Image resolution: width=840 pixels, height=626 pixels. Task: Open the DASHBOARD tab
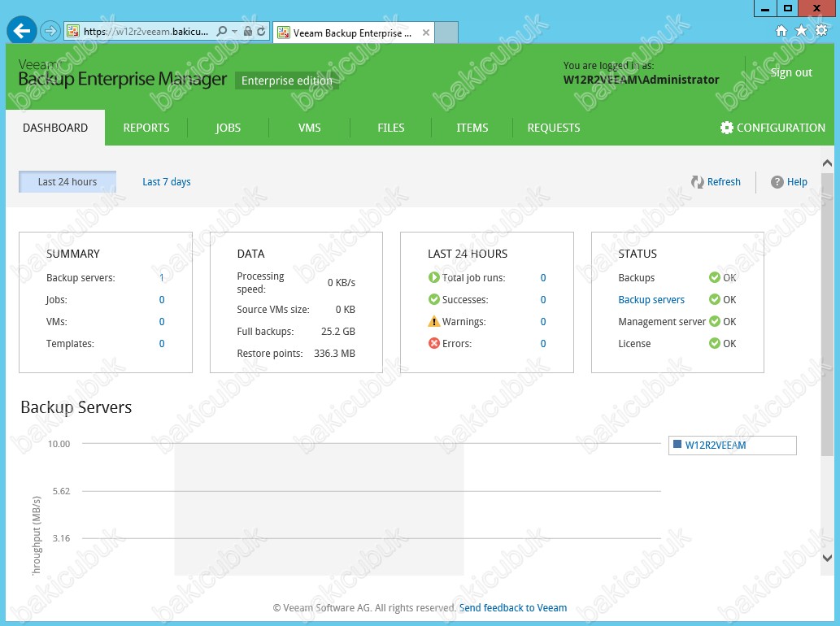[55, 128]
